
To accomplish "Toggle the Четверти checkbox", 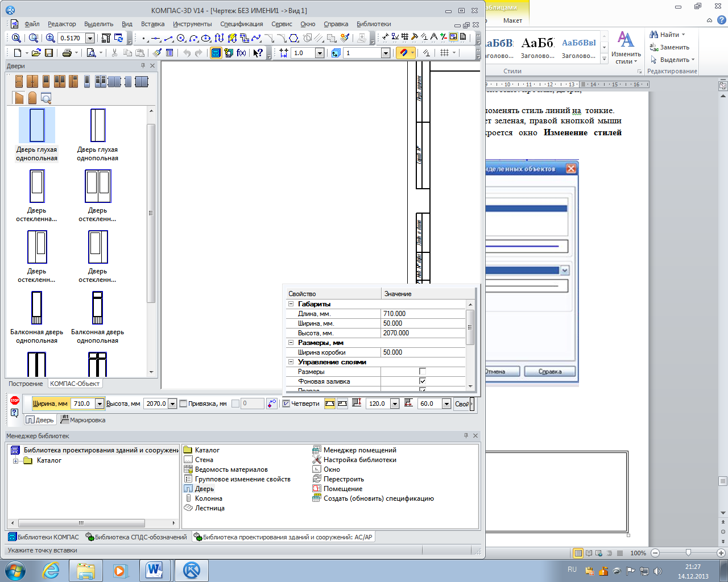I will [x=286, y=404].
